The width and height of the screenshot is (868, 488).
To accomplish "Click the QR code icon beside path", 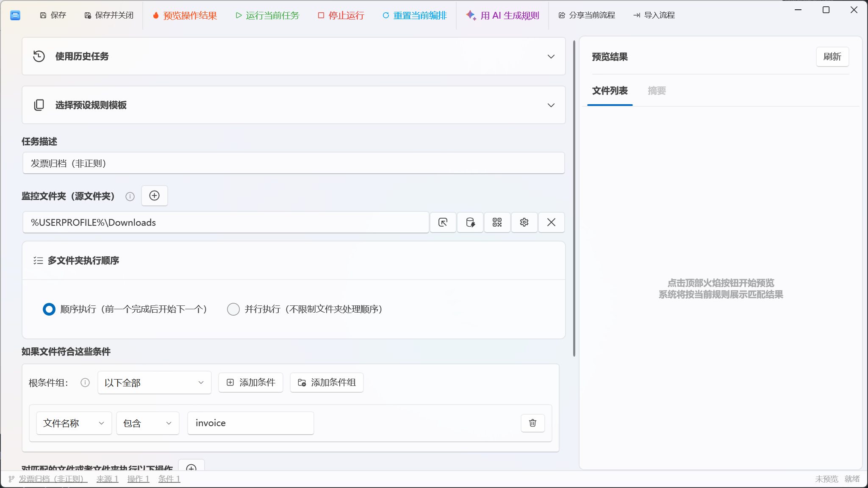I will (497, 222).
